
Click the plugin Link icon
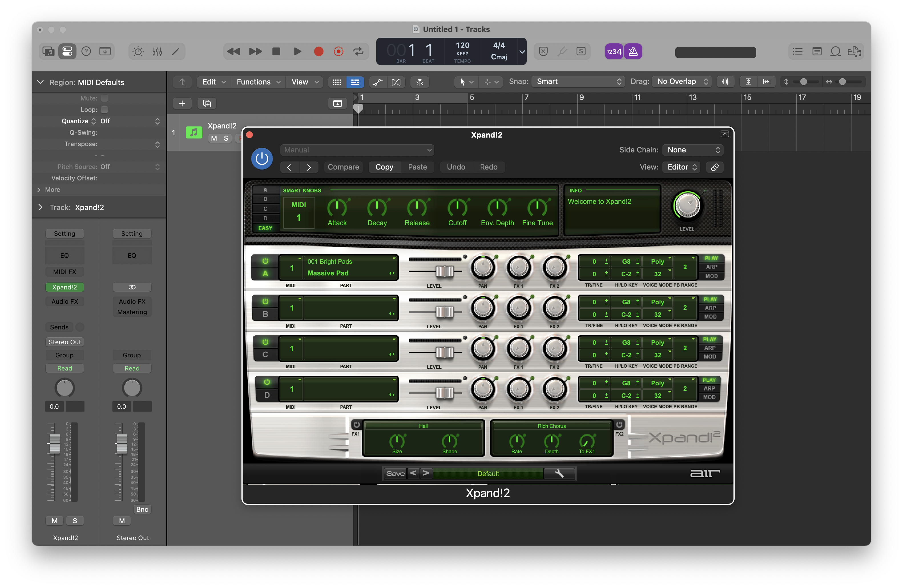coord(714,167)
